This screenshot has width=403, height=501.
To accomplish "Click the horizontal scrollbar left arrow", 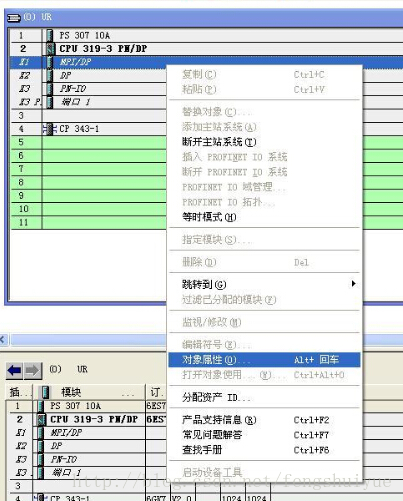I will tap(3, 340).
